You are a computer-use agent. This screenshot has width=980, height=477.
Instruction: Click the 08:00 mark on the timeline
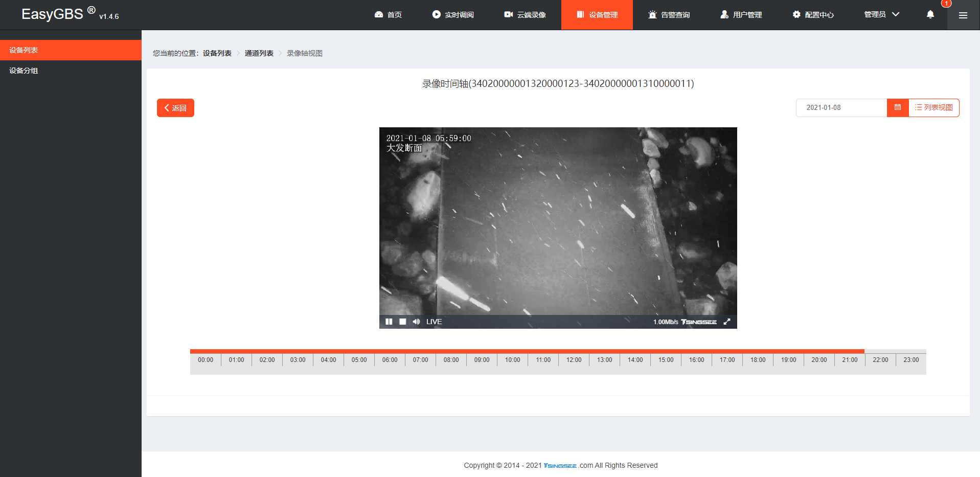(x=451, y=359)
